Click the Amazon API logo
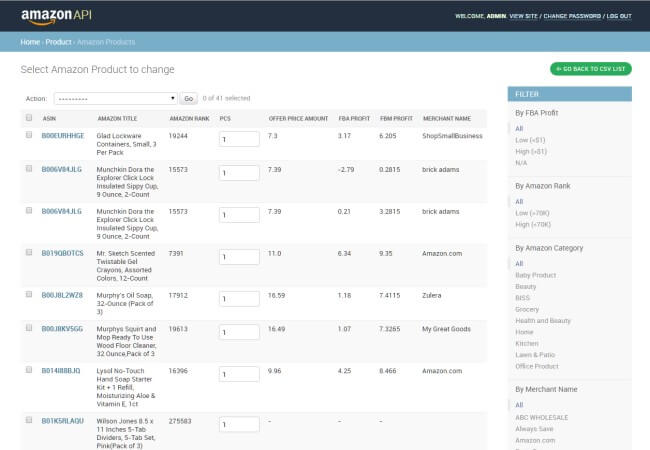Screen dimensions: 650x450 click(58, 16)
